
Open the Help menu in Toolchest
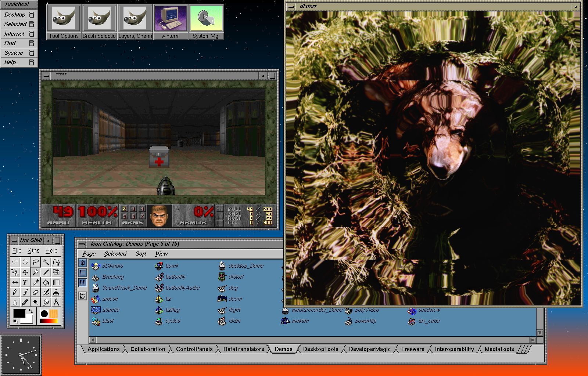tap(19, 62)
